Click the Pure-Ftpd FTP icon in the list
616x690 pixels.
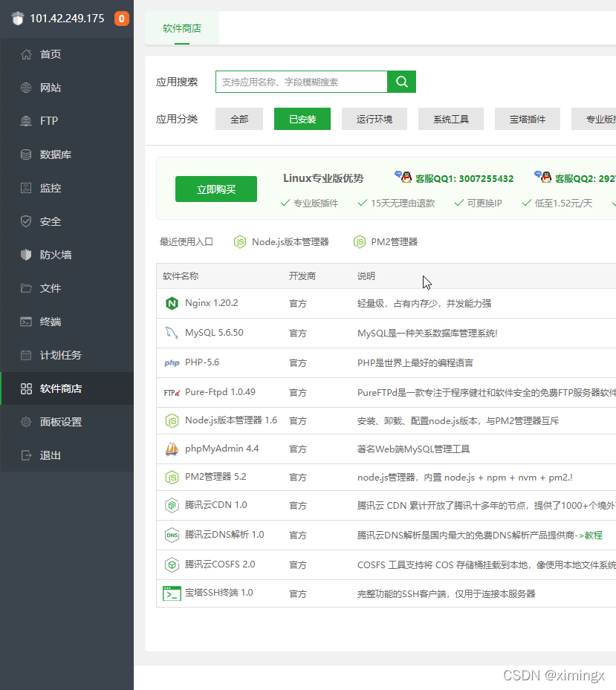click(172, 392)
